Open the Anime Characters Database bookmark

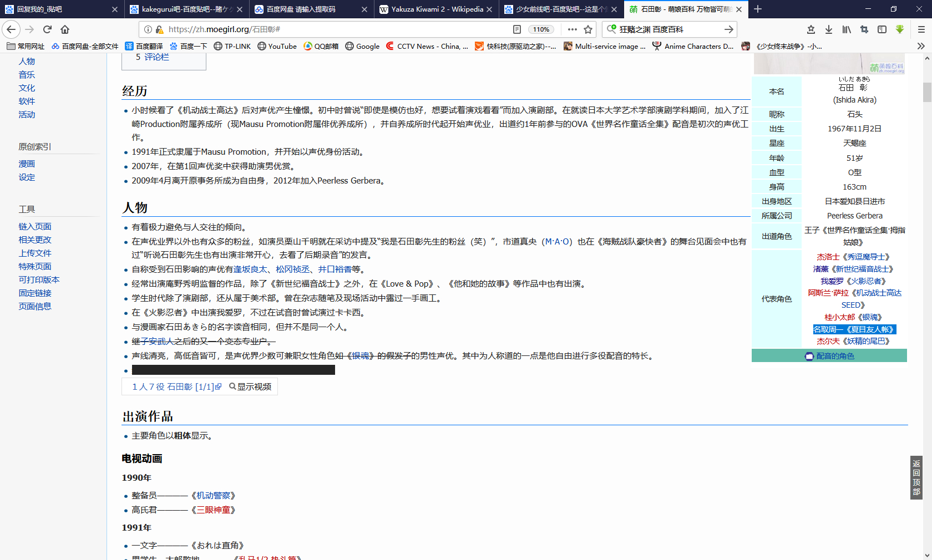tap(693, 46)
